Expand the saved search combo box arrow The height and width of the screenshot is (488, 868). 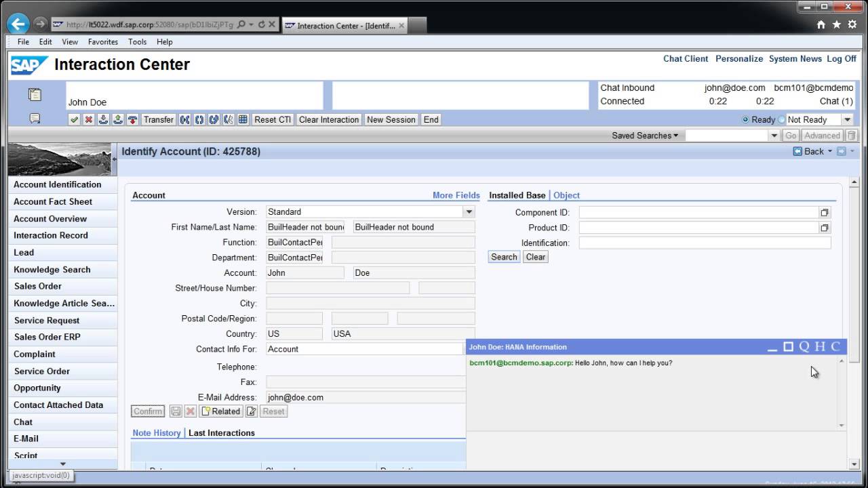pyautogui.click(x=774, y=136)
